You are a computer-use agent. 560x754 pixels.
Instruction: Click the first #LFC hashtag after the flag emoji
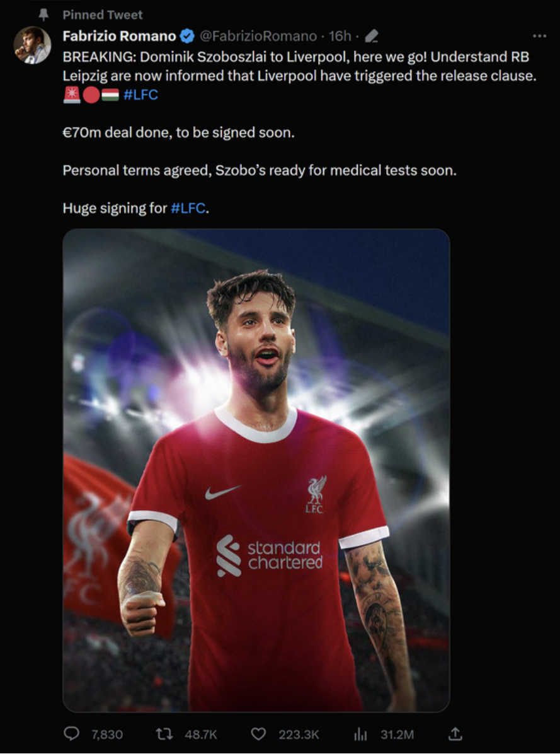coord(140,95)
